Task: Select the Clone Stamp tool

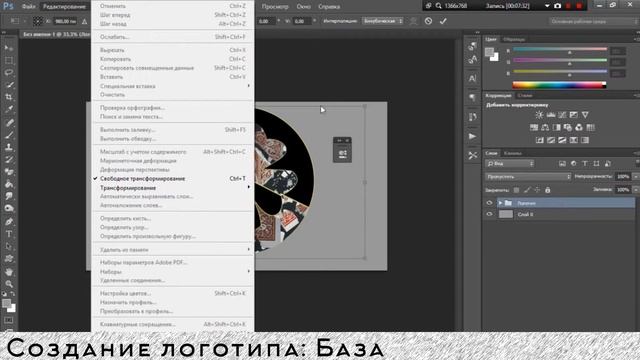Action: click(9, 147)
